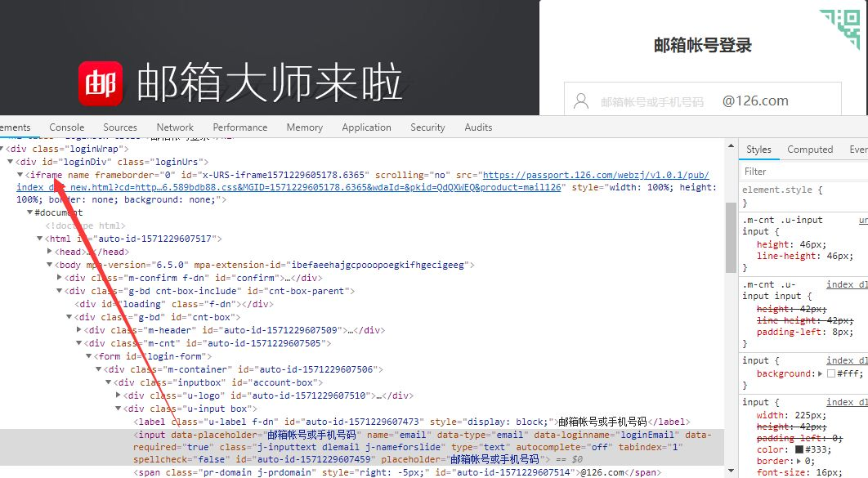The height and width of the screenshot is (478, 868).
Task: Collapse the m-cnt div node
Action: (x=79, y=343)
